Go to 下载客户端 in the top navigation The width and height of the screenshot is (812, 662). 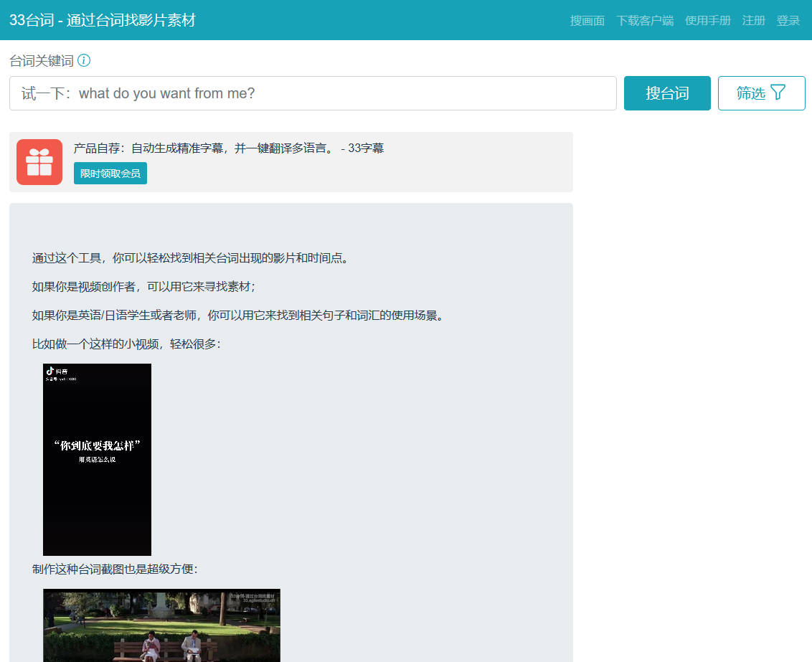coord(644,21)
